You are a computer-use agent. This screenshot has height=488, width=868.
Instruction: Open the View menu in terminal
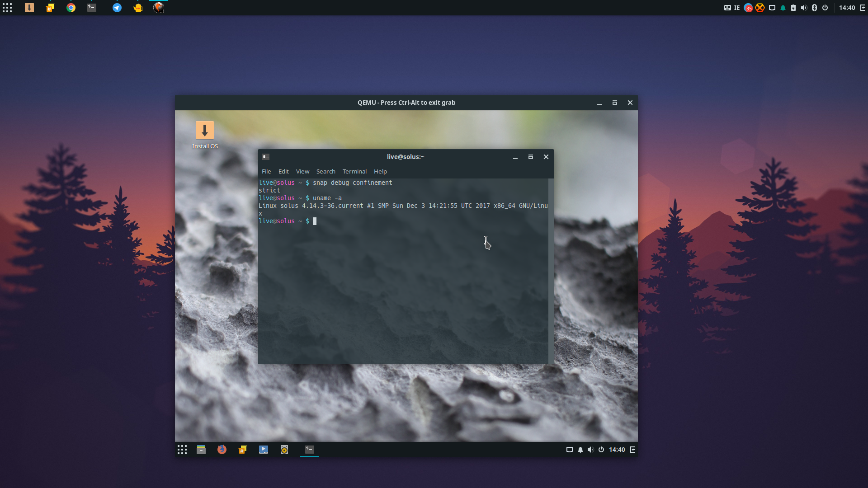[x=302, y=171]
